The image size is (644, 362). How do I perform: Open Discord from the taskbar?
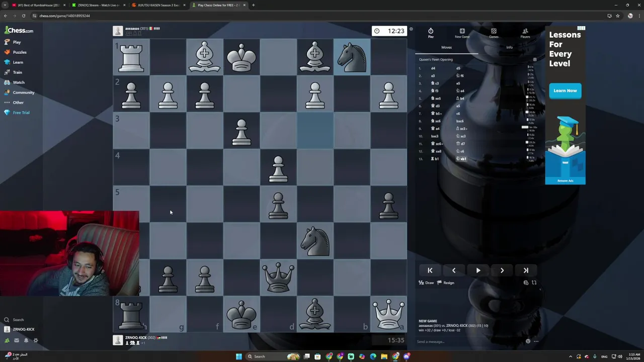[407, 356]
